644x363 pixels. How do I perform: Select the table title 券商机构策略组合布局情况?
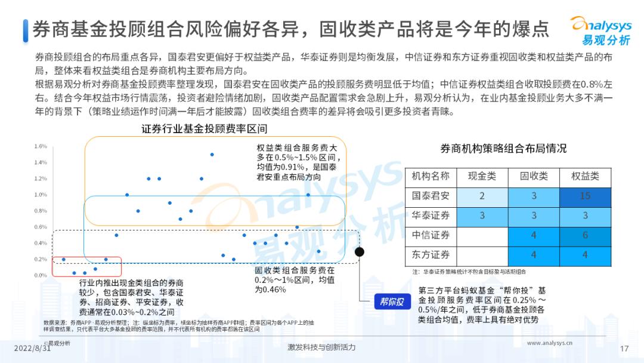[503, 149]
